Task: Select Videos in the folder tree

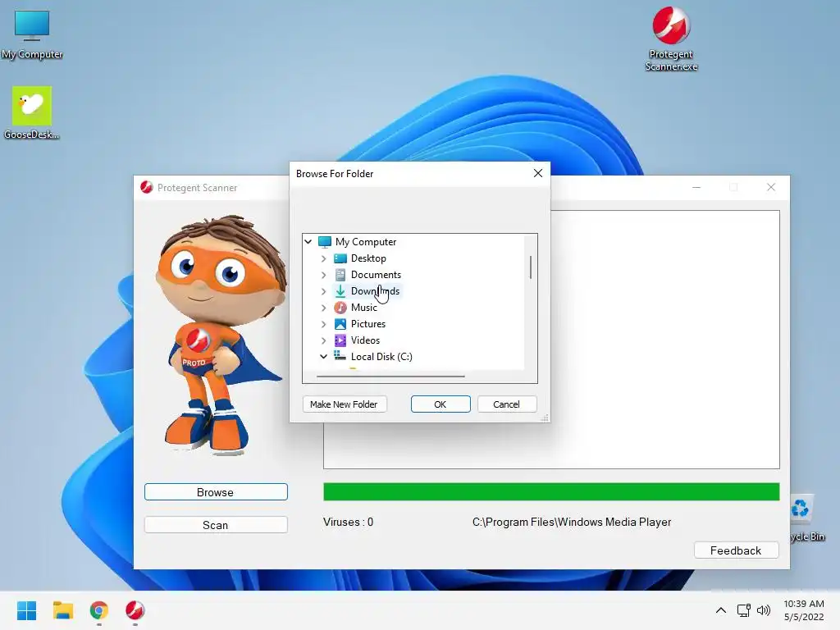Action: 365,340
